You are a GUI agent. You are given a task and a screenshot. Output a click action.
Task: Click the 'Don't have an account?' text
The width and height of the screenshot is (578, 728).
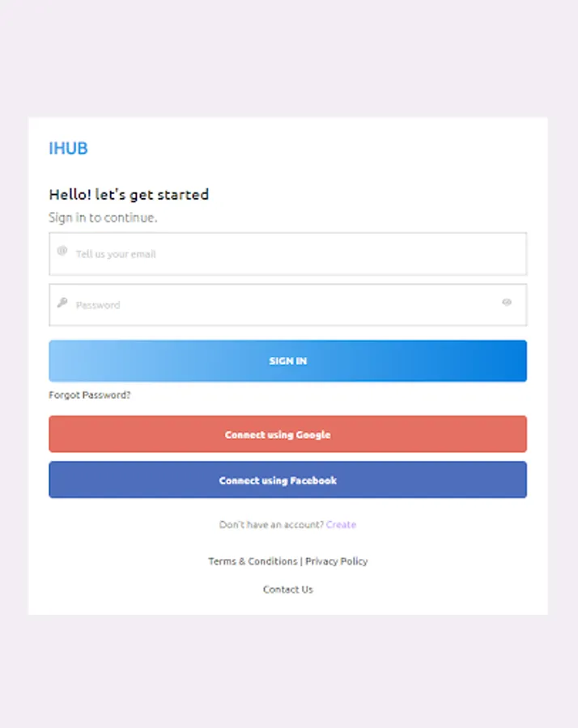[x=271, y=525]
